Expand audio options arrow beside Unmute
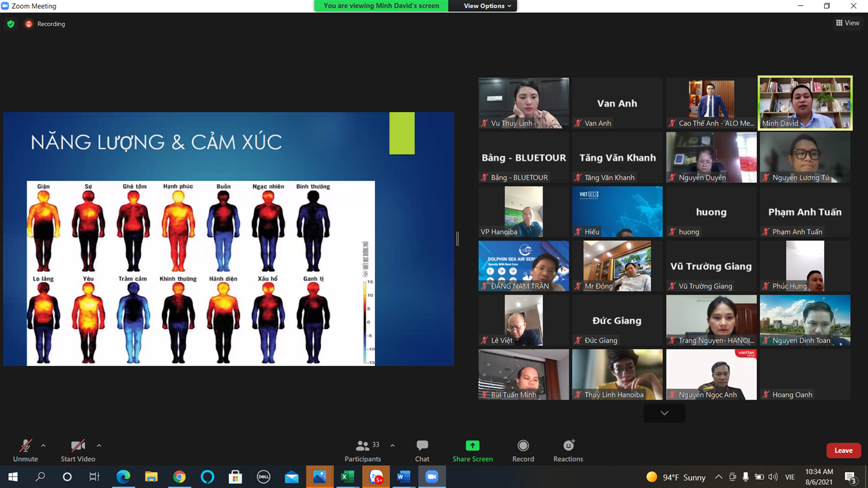 [x=43, y=445]
